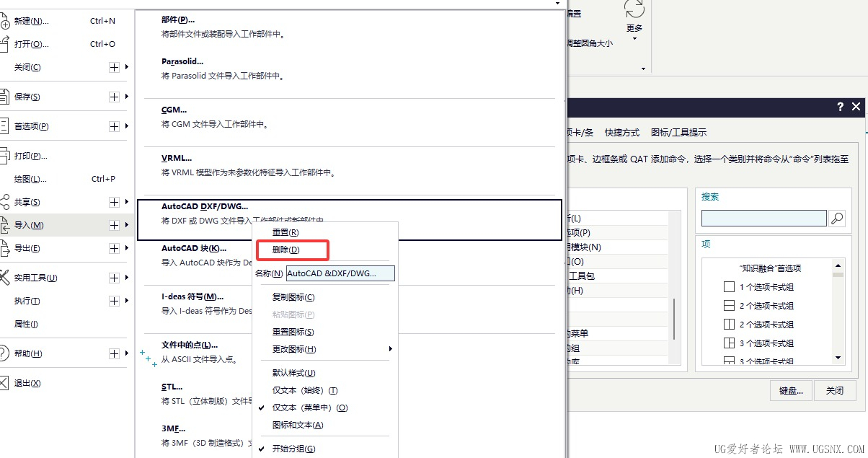Click the 关闭 button in dialog

coord(835,390)
